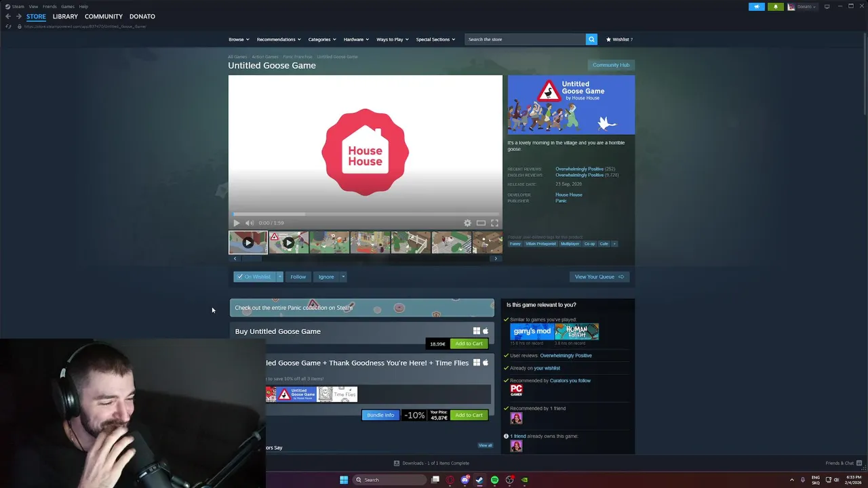The height and width of the screenshot is (488, 868).
Task: Open the Games menu
Action: pos(68,6)
